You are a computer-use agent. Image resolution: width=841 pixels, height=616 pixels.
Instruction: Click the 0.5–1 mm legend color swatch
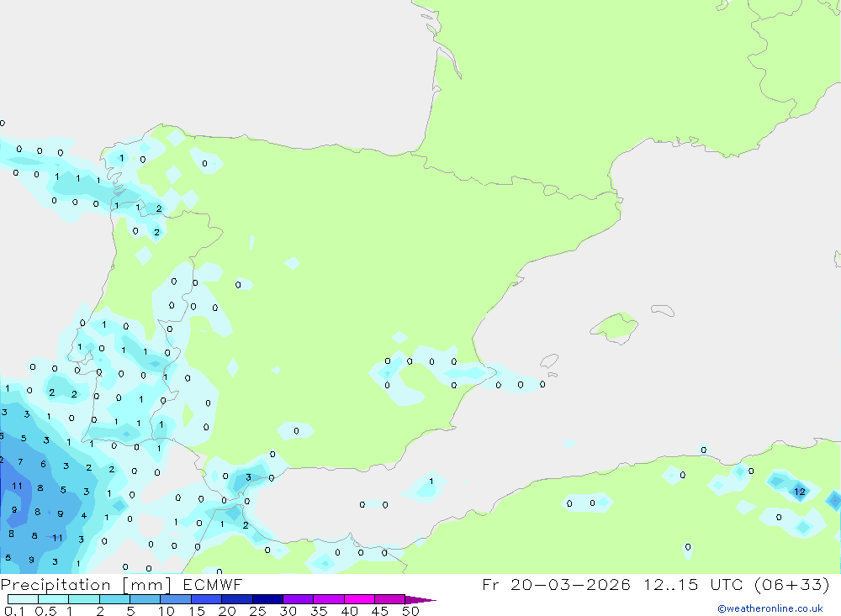[54, 599]
